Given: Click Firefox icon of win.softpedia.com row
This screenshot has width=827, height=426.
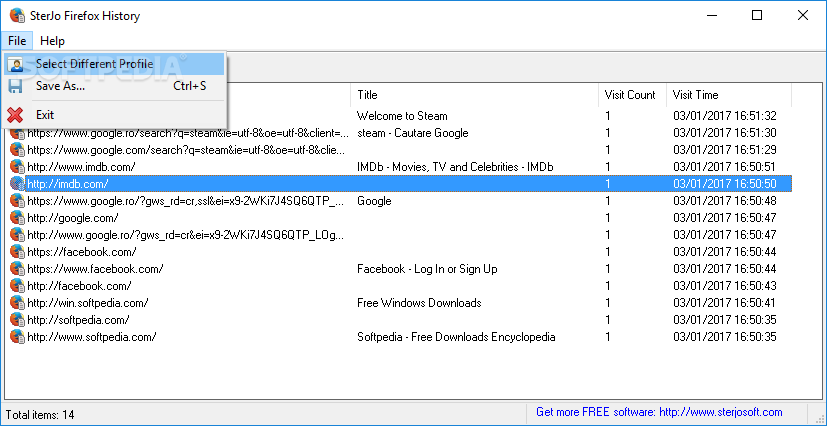Looking at the screenshot, I should point(17,303).
